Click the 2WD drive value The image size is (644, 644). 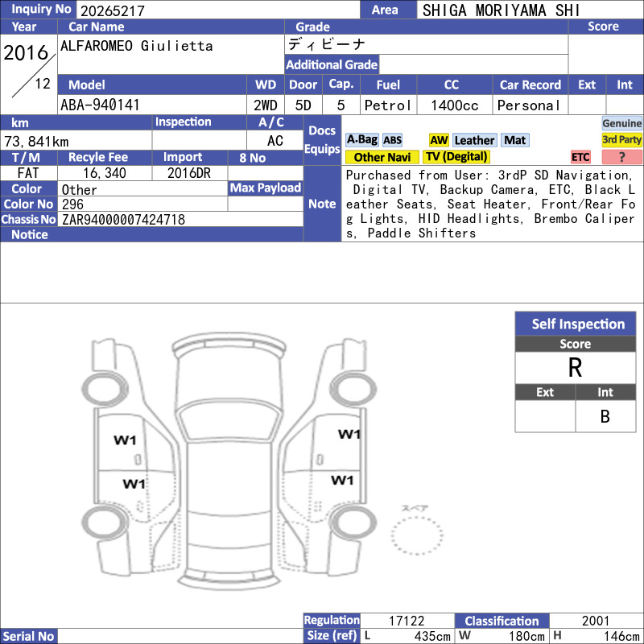pyautogui.click(x=266, y=105)
